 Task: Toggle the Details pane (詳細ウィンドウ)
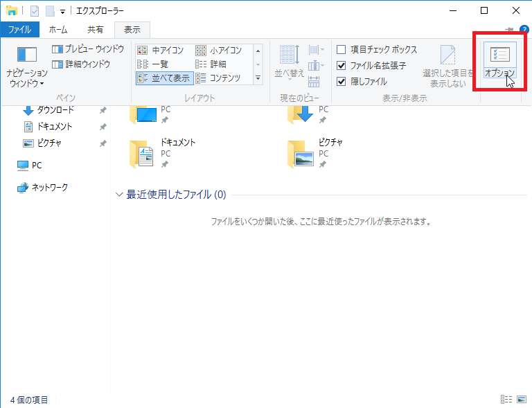(81, 64)
